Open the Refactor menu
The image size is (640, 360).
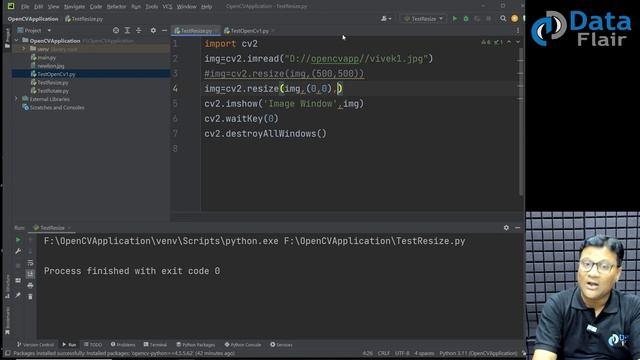click(x=116, y=7)
